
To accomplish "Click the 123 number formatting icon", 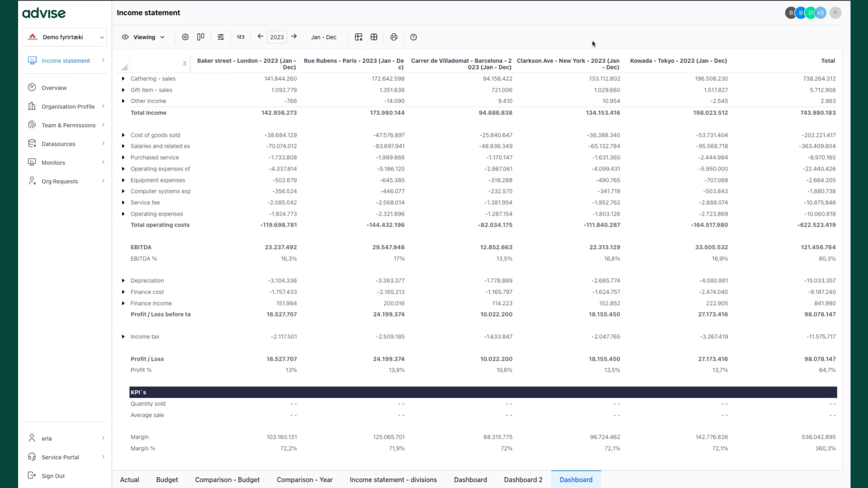I will pyautogui.click(x=241, y=37).
